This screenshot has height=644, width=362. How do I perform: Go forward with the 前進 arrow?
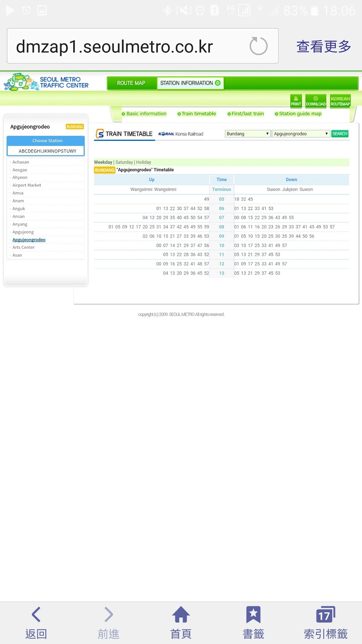click(109, 623)
